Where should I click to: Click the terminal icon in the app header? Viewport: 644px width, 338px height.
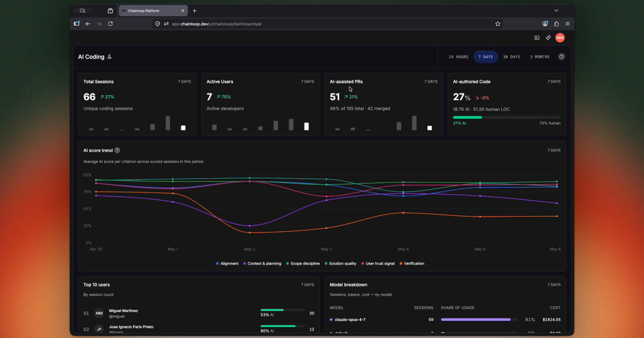point(537,38)
